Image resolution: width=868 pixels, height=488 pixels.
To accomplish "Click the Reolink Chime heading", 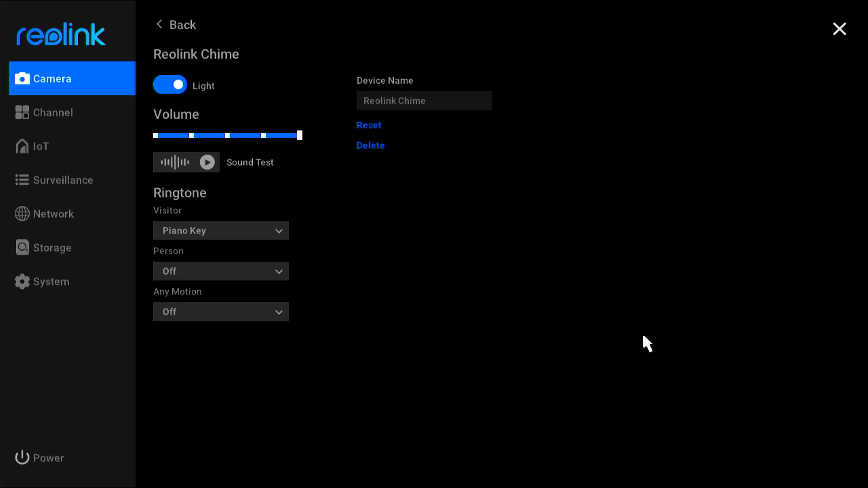I will click(196, 54).
